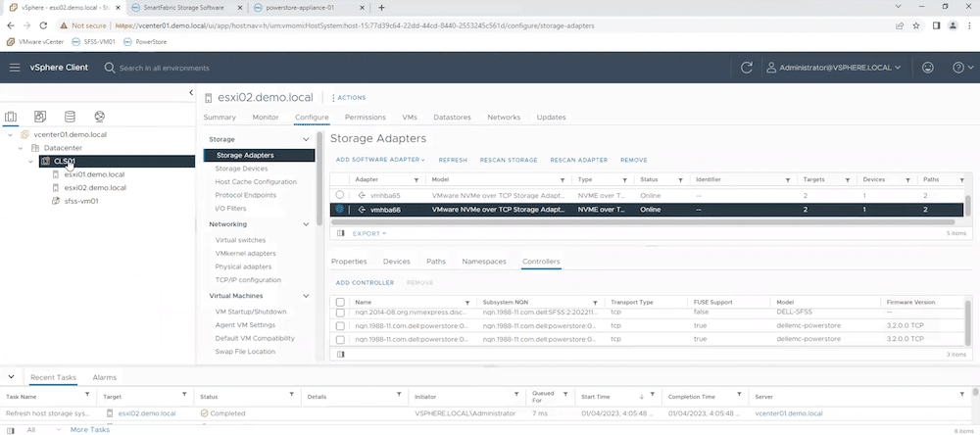This screenshot has width=980, height=435.
Task: Select the vmhba66 adapter radio button
Action: pos(339,209)
